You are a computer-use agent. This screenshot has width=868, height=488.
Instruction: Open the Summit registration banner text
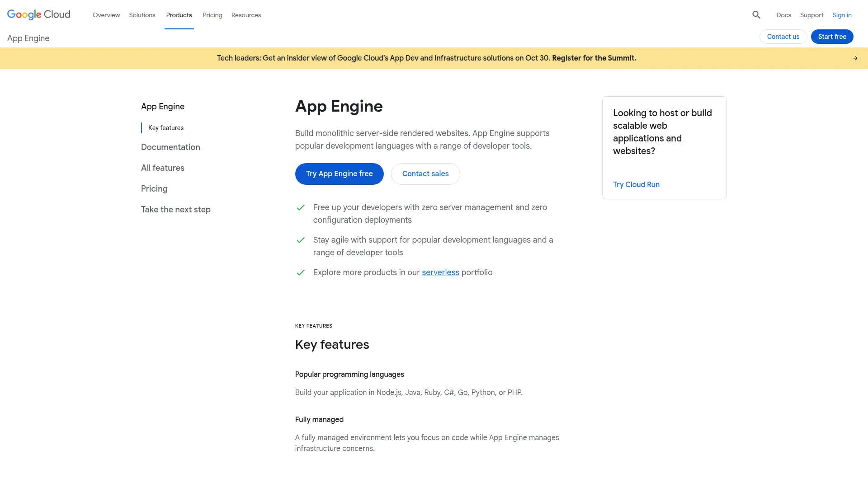[x=427, y=58]
